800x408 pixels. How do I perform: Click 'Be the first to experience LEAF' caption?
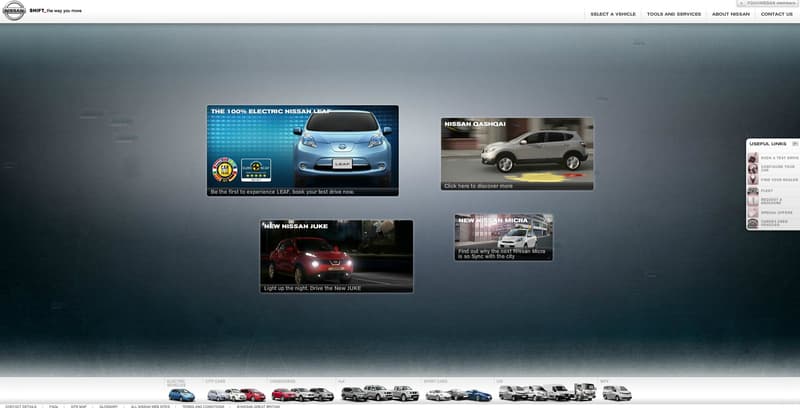pos(282,192)
